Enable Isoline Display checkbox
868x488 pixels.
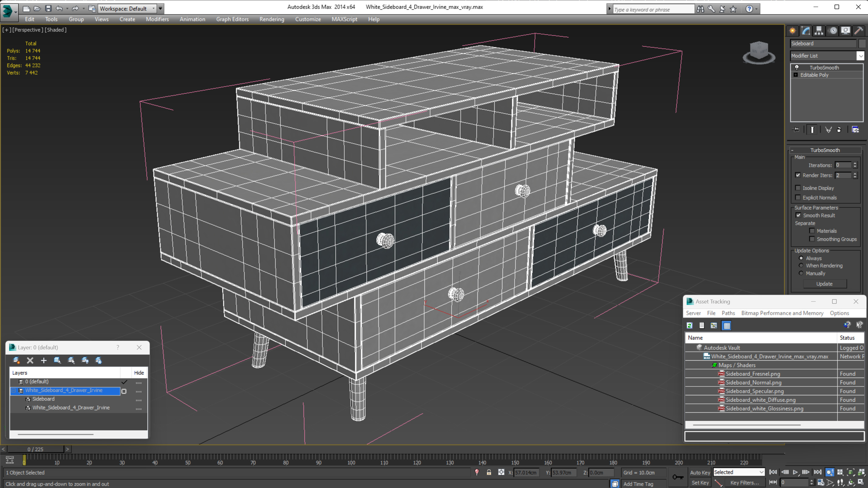click(798, 188)
